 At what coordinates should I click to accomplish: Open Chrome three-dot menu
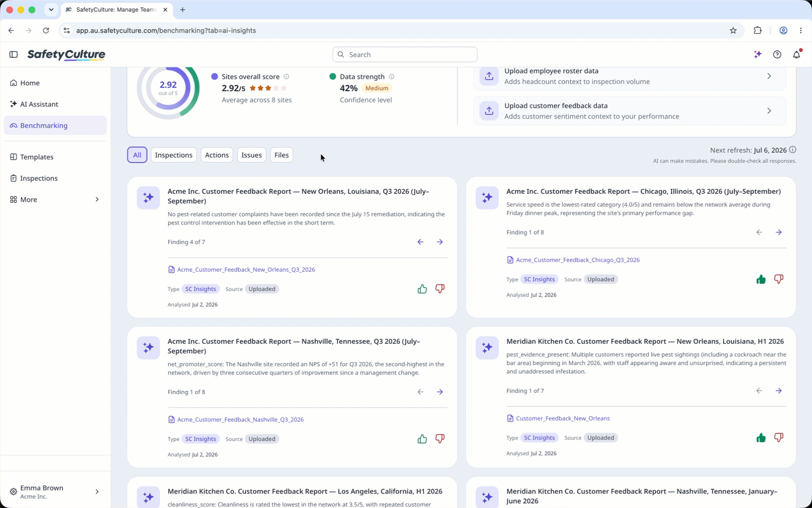point(801,30)
